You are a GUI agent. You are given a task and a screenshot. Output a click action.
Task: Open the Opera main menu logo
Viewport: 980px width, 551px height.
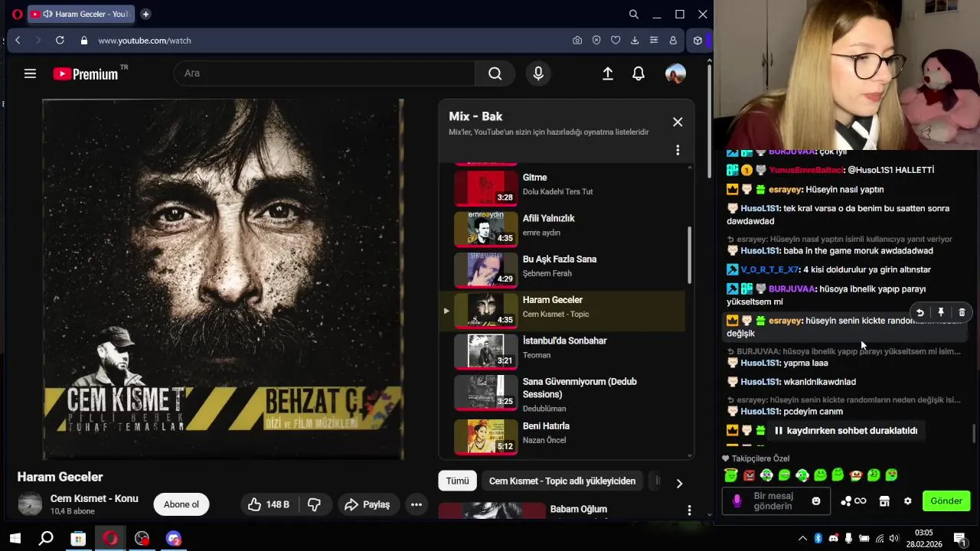coord(17,14)
